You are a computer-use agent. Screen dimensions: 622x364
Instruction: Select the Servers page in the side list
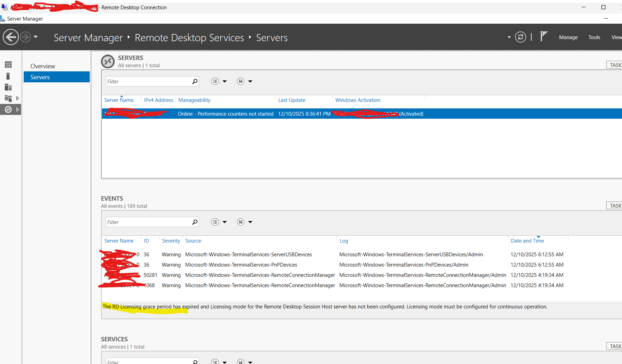click(x=57, y=77)
